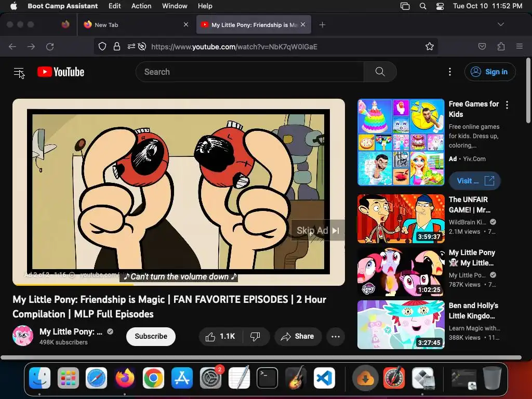
Task: Open the Edit menu
Action: [x=114, y=6]
